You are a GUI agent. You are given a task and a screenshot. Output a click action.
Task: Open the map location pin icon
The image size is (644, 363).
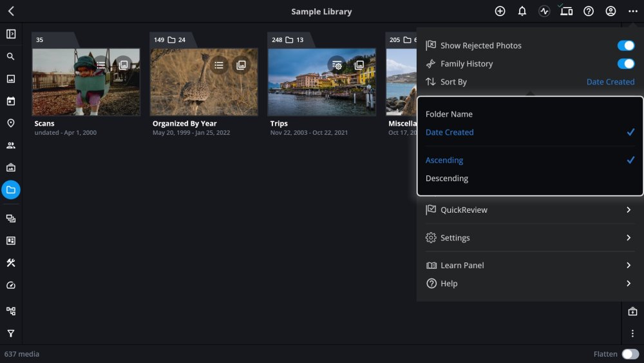(x=11, y=123)
